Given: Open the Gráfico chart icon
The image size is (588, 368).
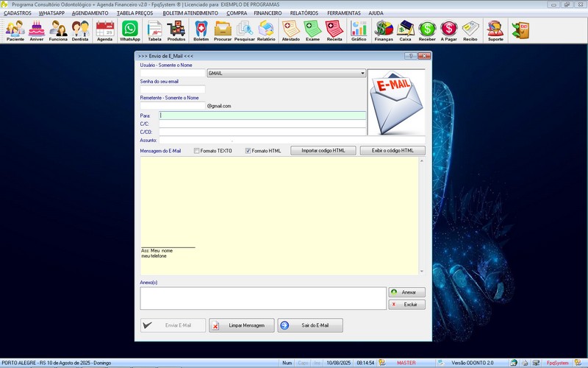Looking at the screenshot, I should (x=359, y=30).
